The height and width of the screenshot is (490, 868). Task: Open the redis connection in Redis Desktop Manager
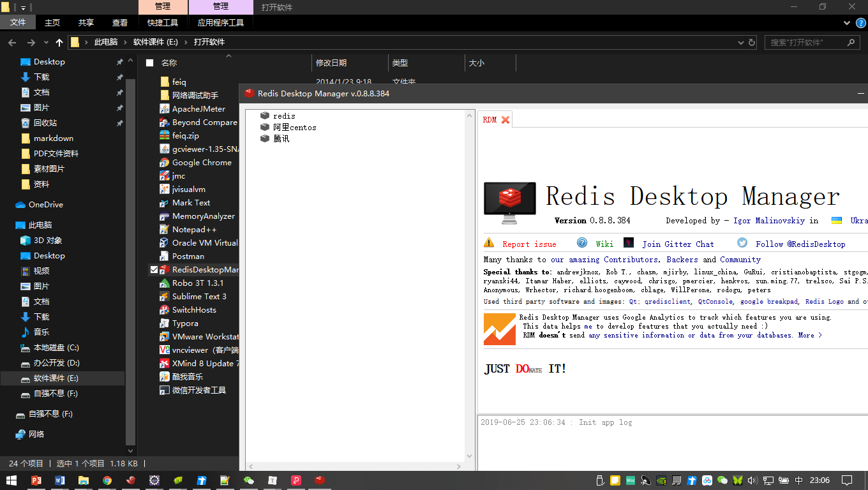click(x=284, y=116)
